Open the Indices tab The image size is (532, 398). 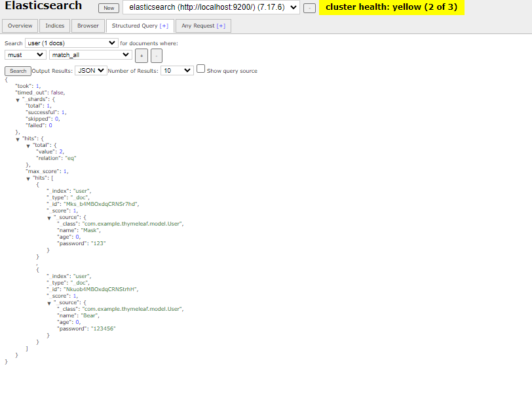click(x=54, y=26)
